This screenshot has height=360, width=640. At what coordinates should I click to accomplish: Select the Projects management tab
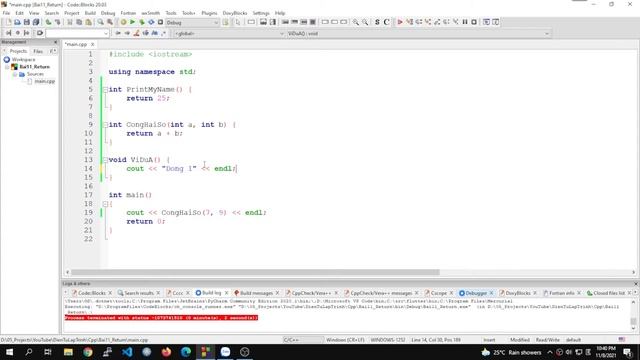(x=18, y=51)
